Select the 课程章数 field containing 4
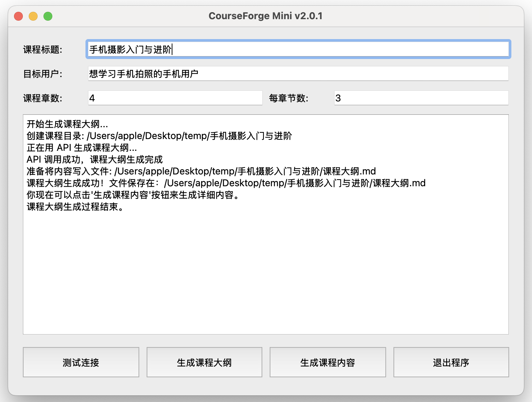 [x=175, y=98]
